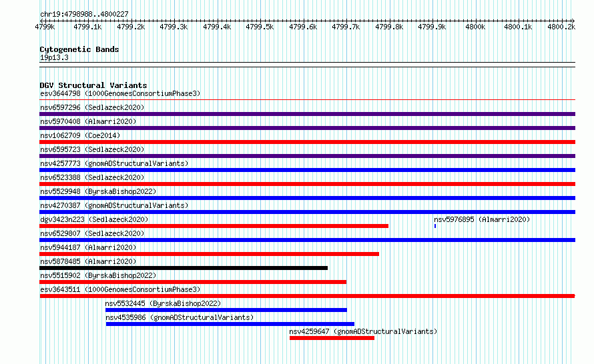
Task: Open nsv5529948 (ByrskaBishop2022) variant label
Action: [x=98, y=191]
